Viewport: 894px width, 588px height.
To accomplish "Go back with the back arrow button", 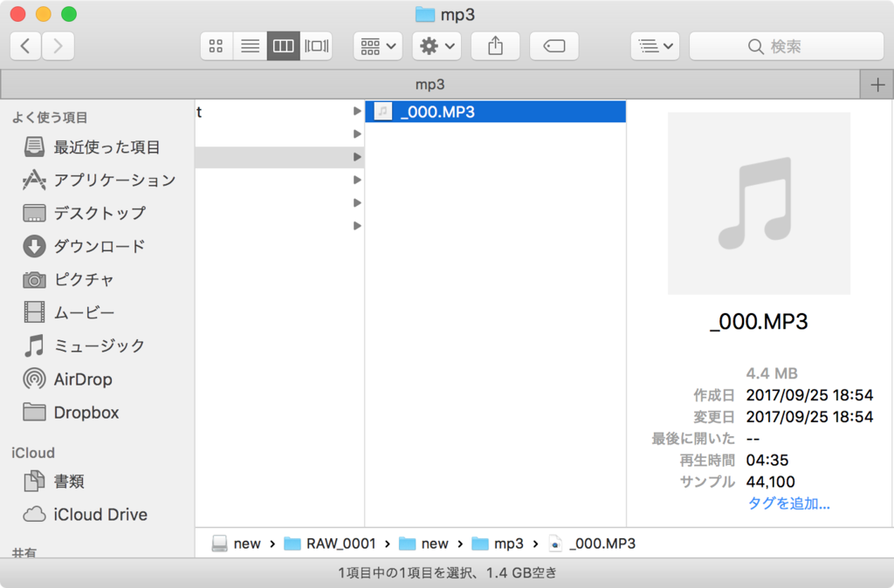I will [x=25, y=45].
